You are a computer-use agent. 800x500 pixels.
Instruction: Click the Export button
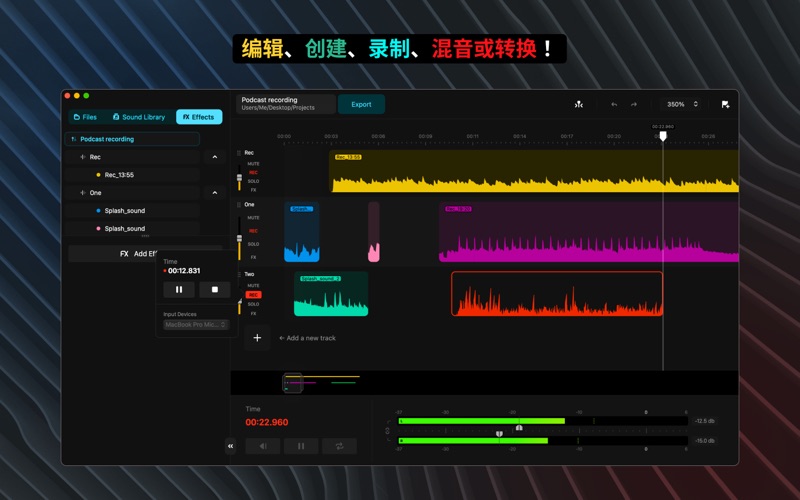pyautogui.click(x=361, y=104)
